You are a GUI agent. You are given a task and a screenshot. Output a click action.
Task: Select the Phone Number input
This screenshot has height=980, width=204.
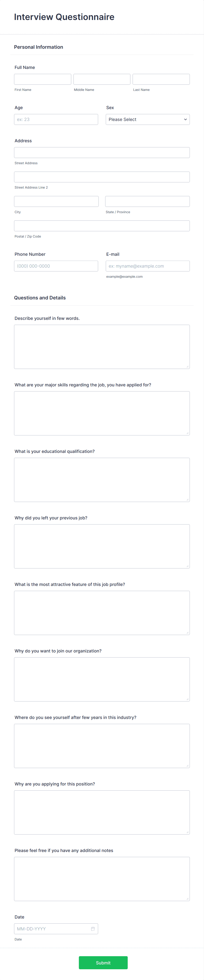[x=56, y=266]
